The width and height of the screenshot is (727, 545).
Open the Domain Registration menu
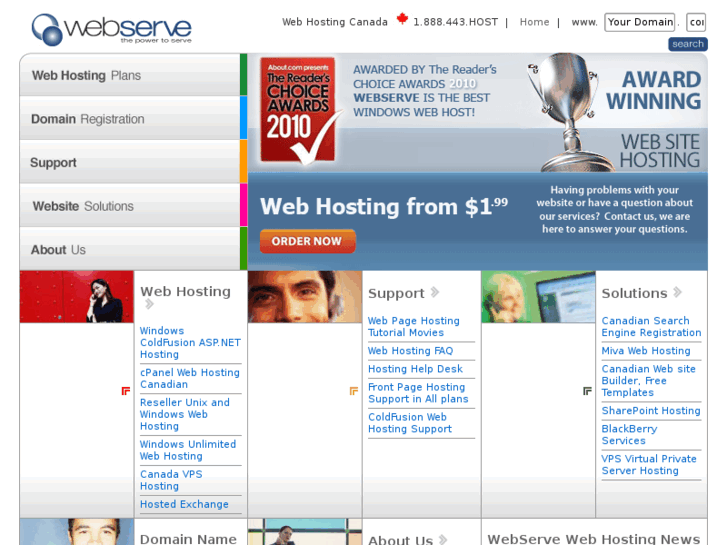pos(133,119)
